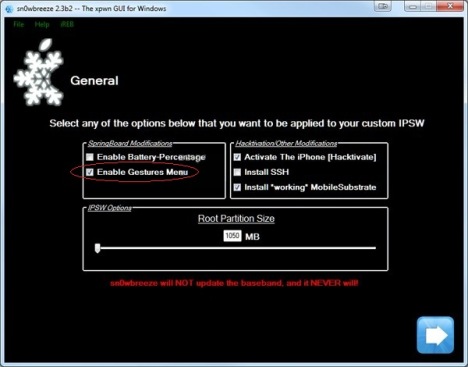Toggle the Enable Gestures Menu checkbox
Screen dimensions: 468x367
click(x=90, y=172)
